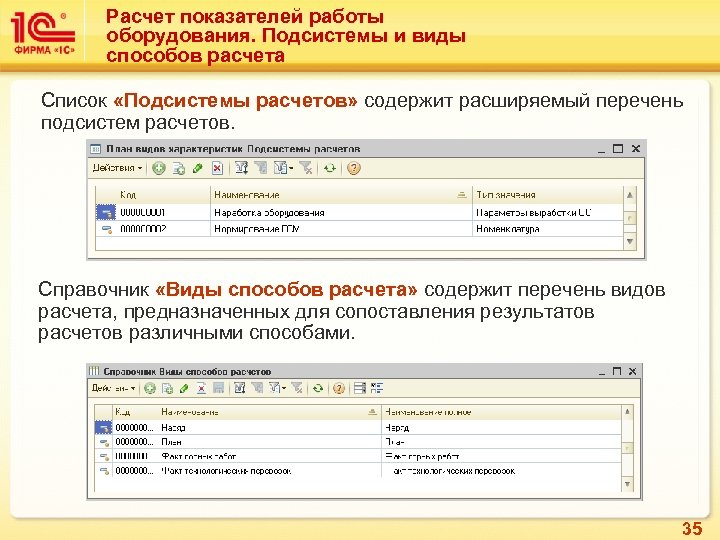Image resolution: width=720 pixels, height=540 pixels.
Task: Click the green Add icon in Подсистемы расчетов window
Action: point(159,169)
